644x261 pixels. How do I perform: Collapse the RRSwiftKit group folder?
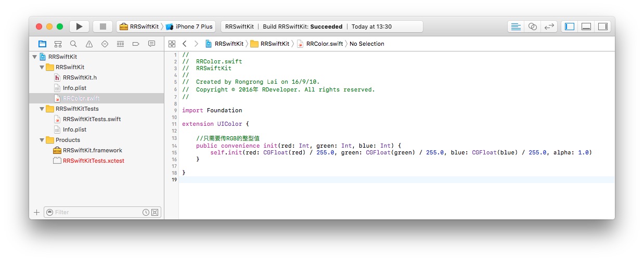pos(42,67)
